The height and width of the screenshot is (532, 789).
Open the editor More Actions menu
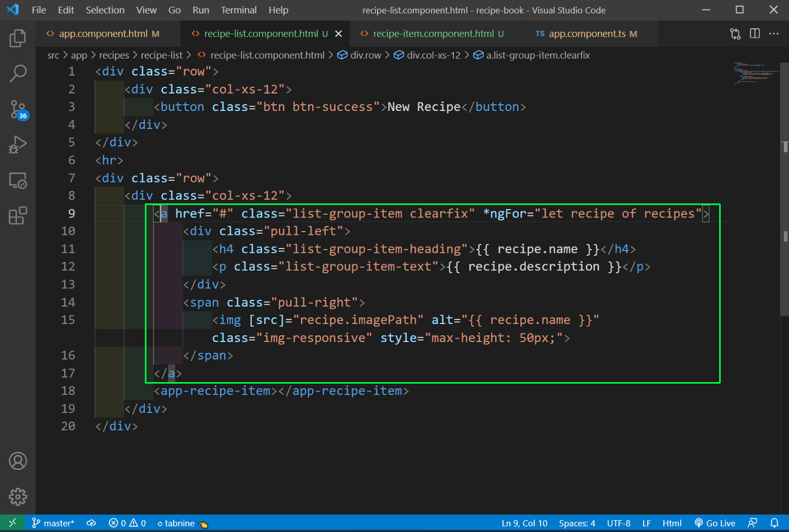pyautogui.click(x=774, y=34)
